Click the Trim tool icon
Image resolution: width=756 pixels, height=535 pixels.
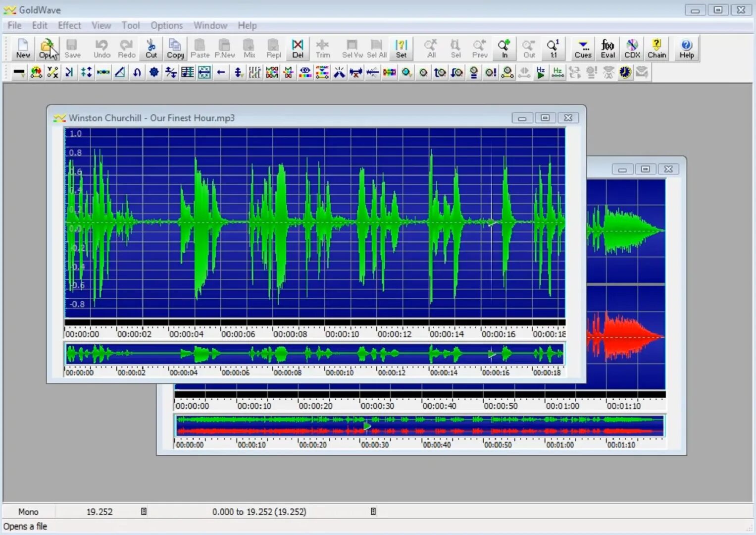tap(323, 48)
